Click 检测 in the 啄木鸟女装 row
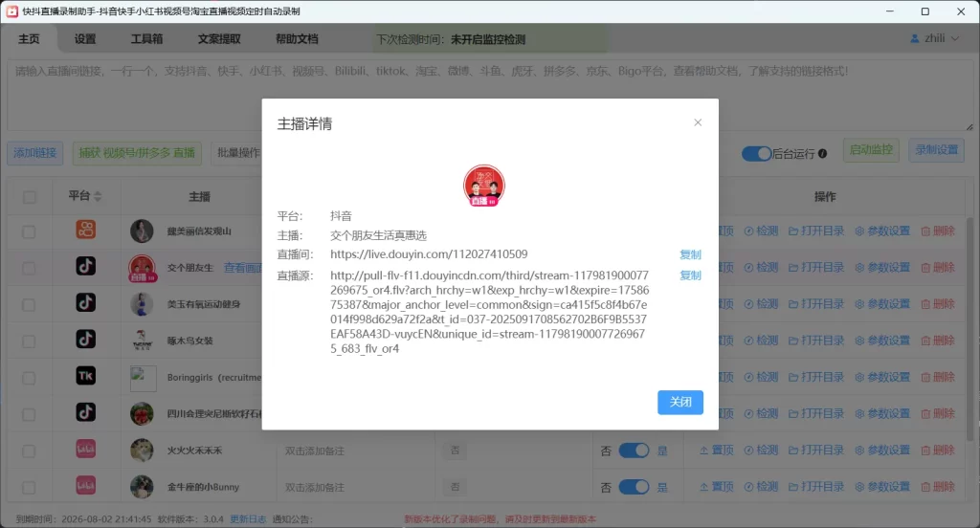The width and height of the screenshot is (980, 528). (x=761, y=341)
